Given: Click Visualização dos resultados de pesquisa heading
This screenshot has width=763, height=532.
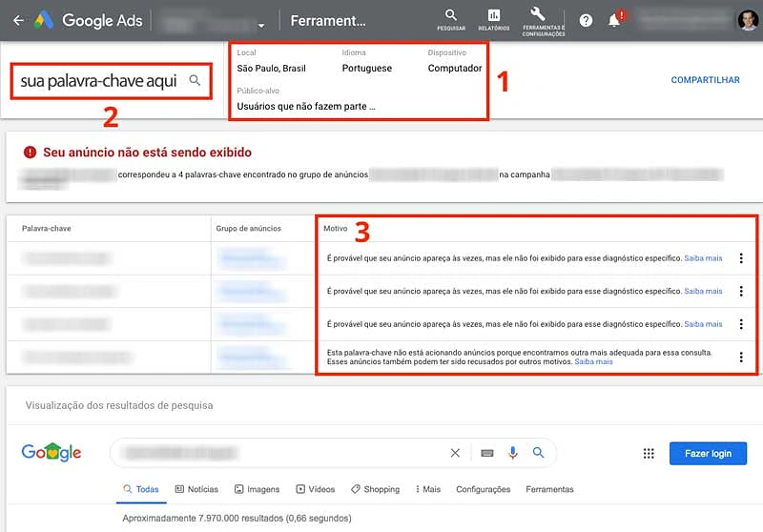Looking at the screenshot, I should coord(119,405).
